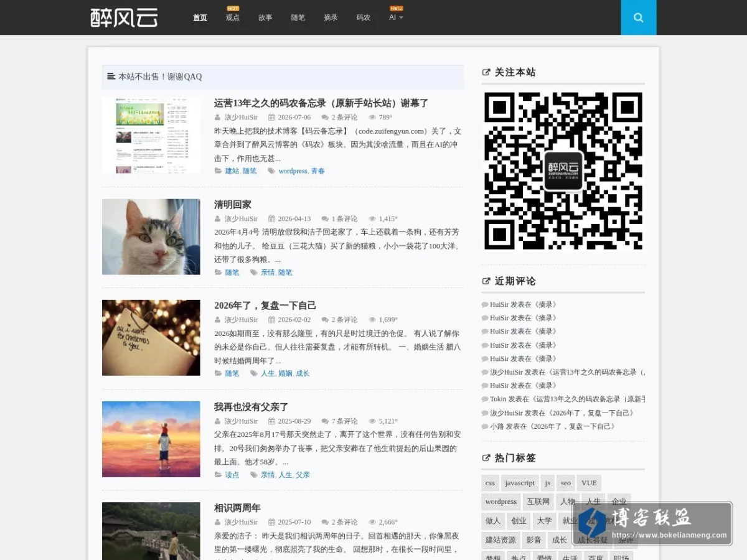This screenshot has height=560, width=747.
Task: Select the 影音 tag
Action: [x=534, y=540]
